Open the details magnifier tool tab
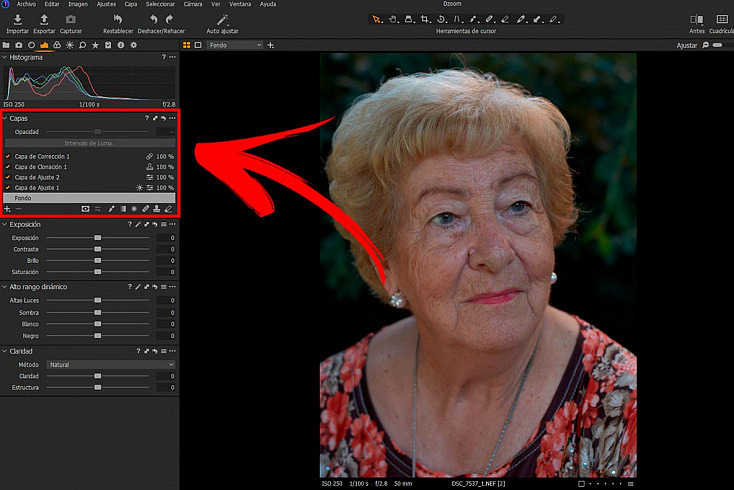734x490 pixels. pyautogui.click(x=82, y=45)
